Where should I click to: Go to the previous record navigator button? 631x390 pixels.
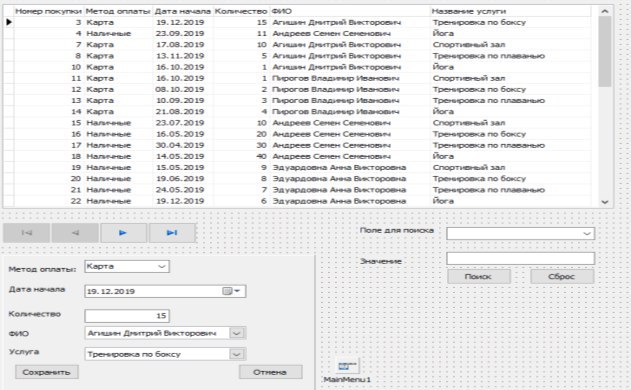pos(75,233)
